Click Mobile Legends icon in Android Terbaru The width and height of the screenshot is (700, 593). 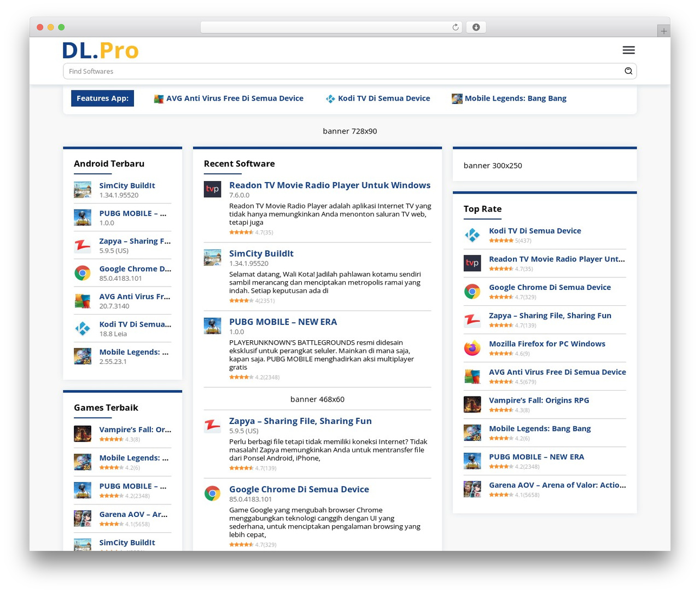tap(83, 356)
